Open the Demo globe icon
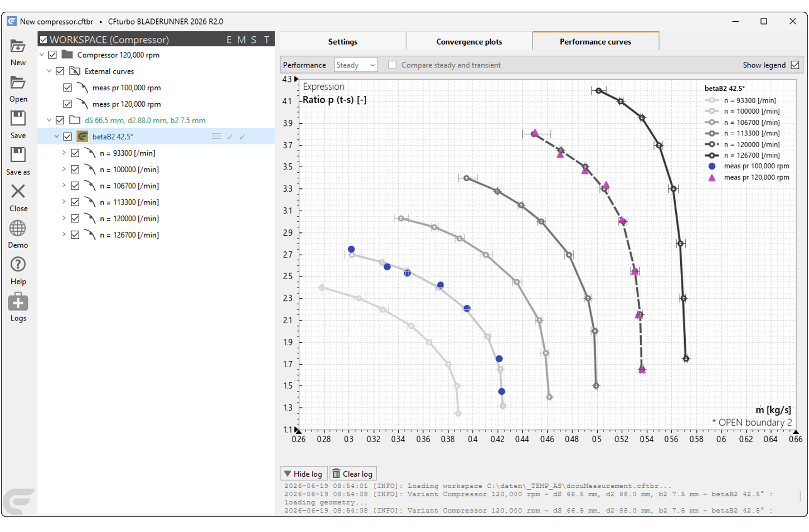 point(18,228)
